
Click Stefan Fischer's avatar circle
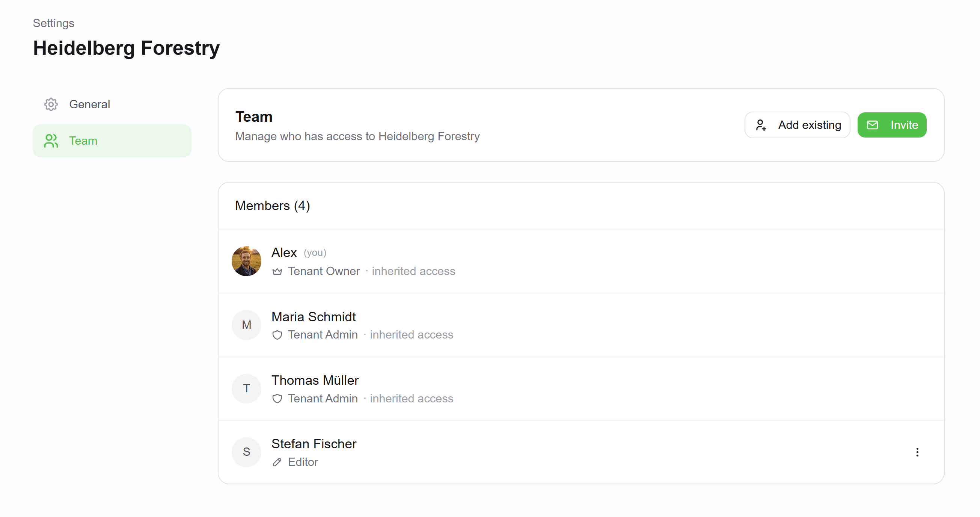247,452
